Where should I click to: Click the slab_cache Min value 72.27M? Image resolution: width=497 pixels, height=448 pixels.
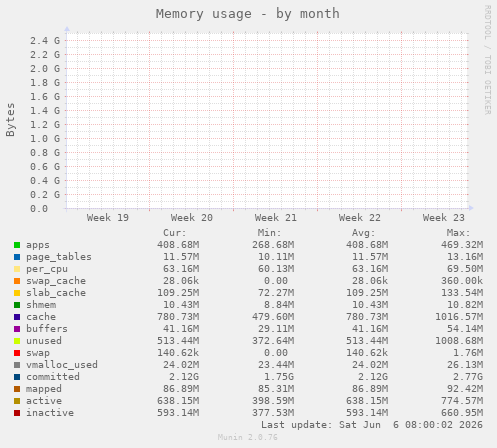(x=276, y=293)
